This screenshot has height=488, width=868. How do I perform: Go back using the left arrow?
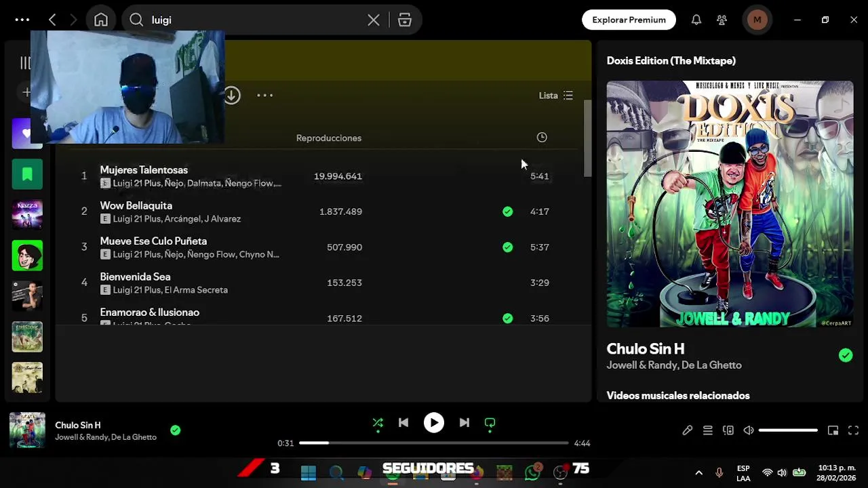52,20
